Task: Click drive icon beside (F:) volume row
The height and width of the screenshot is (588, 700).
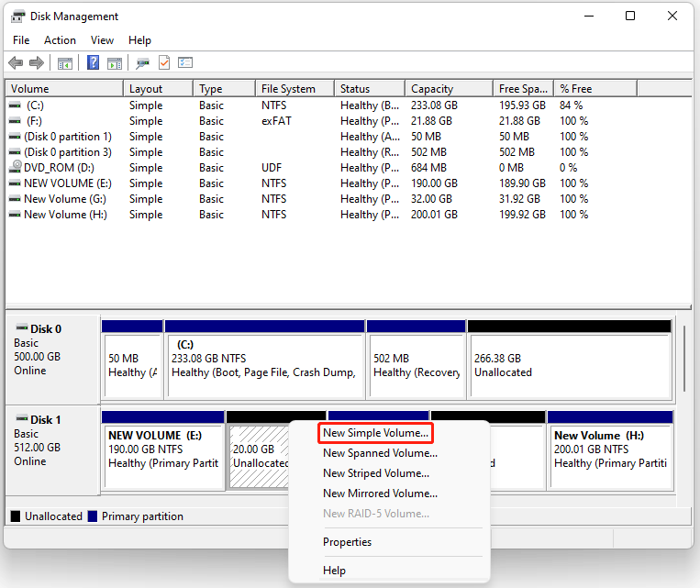Action: [15, 121]
